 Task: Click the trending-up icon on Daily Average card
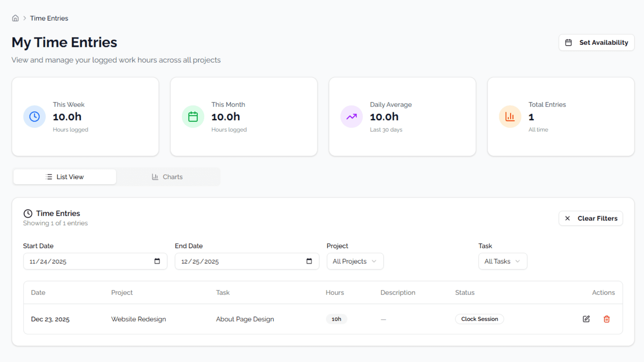click(x=351, y=117)
